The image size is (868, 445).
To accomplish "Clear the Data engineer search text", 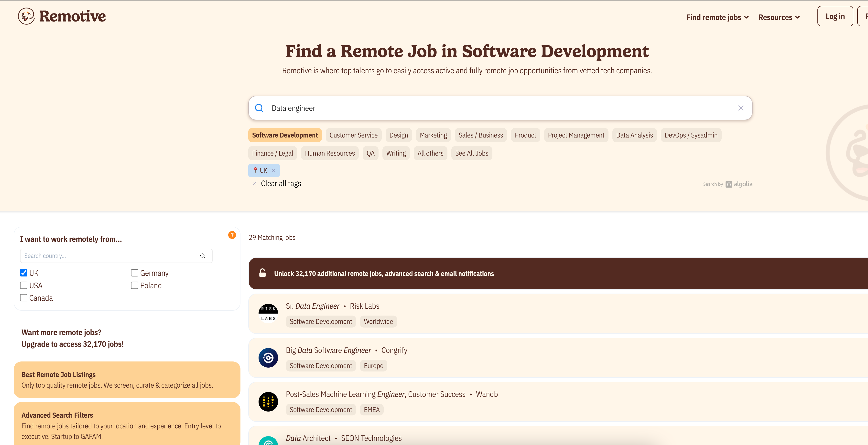I will click(x=741, y=108).
